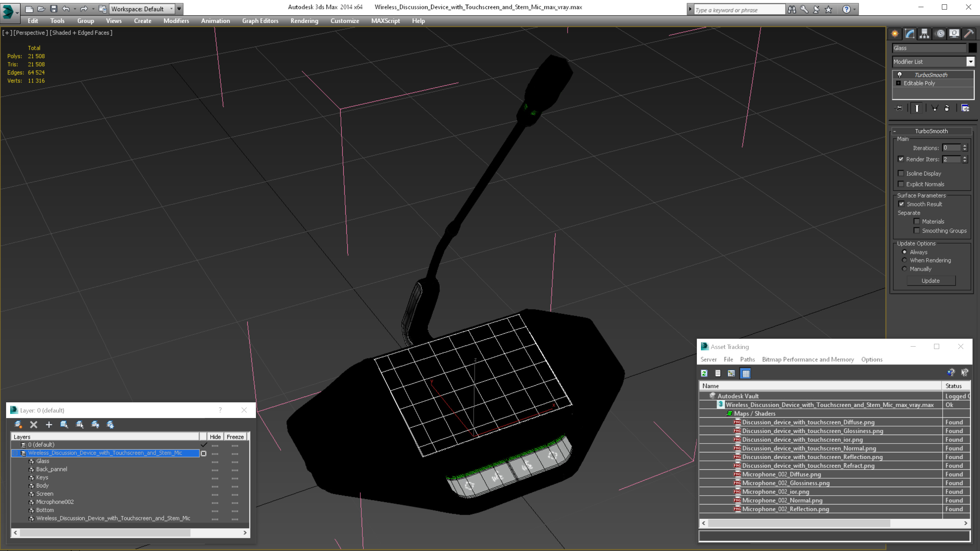Click Add Selected Objects plus icon in Layer dialog
980x551 pixels.
49,424
